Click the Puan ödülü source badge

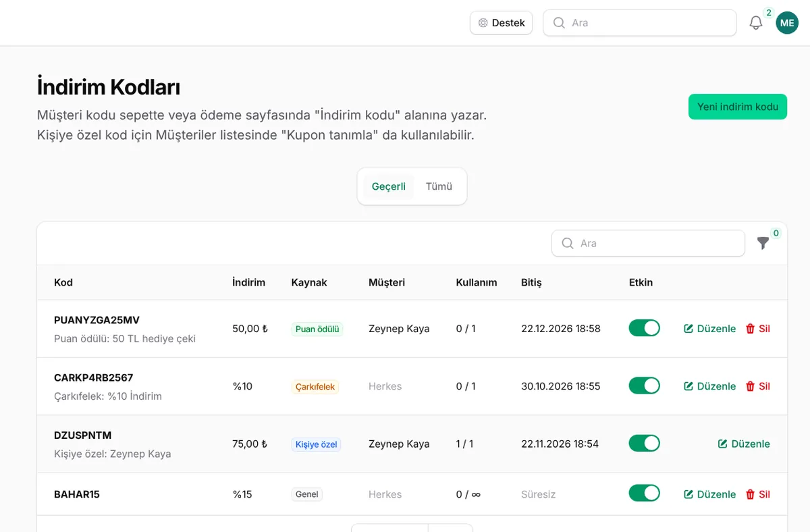[x=317, y=329]
